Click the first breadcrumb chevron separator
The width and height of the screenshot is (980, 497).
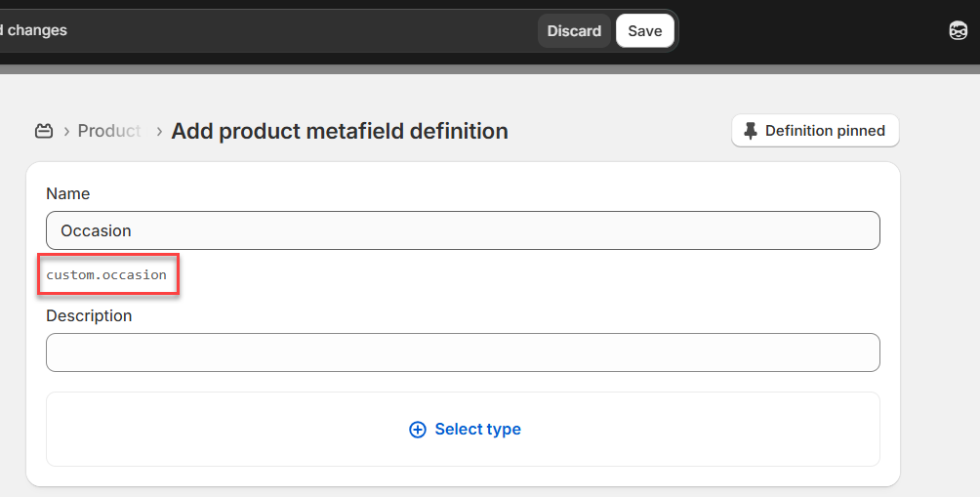point(66,131)
